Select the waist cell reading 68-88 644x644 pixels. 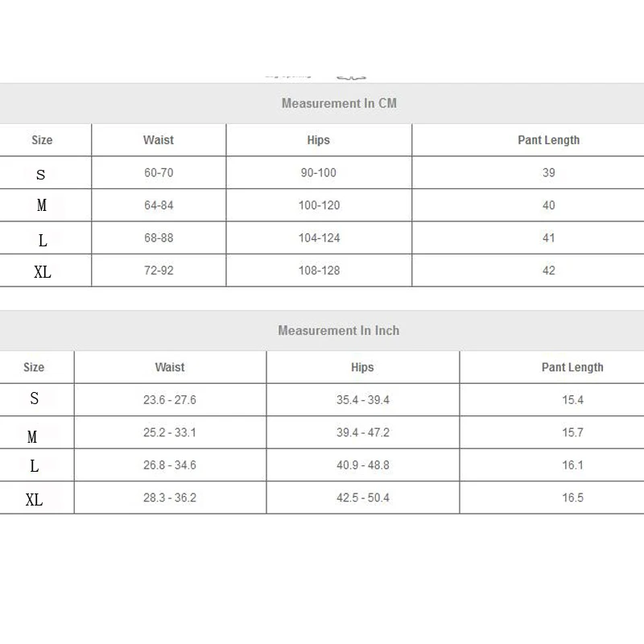click(159, 238)
